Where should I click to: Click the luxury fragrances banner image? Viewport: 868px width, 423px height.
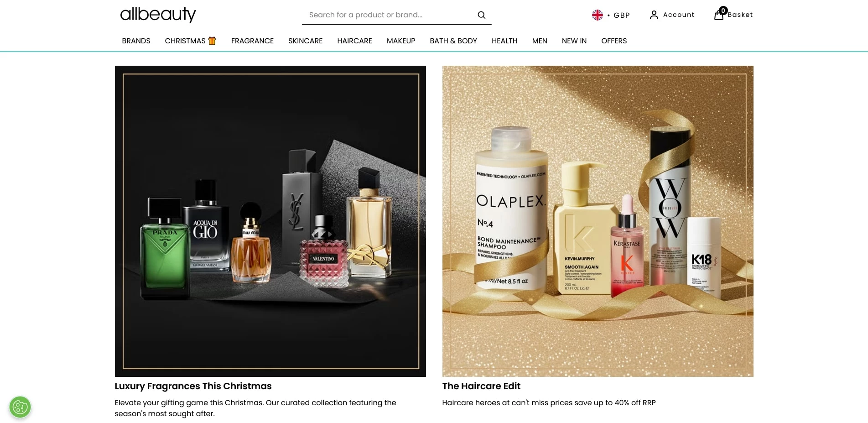[x=270, y=221]
